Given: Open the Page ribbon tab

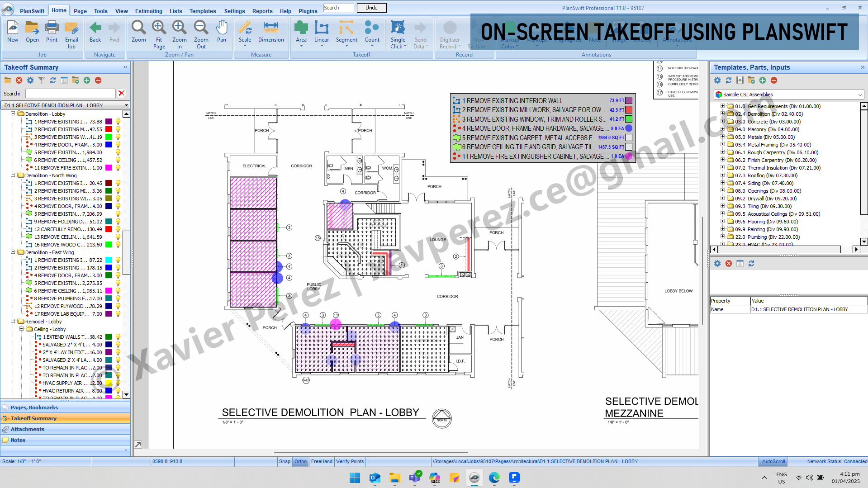Looking at the screenshot, I should (80, 11).
